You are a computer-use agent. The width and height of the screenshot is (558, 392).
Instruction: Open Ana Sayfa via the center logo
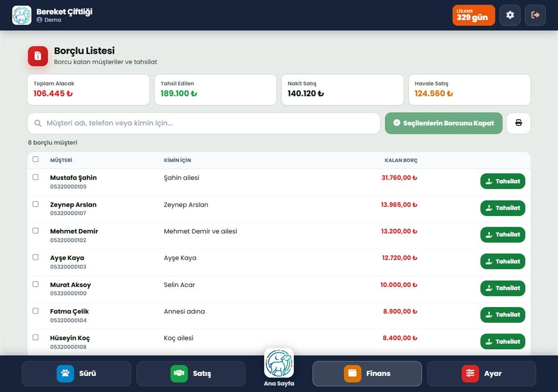click(x=279, y=363)
